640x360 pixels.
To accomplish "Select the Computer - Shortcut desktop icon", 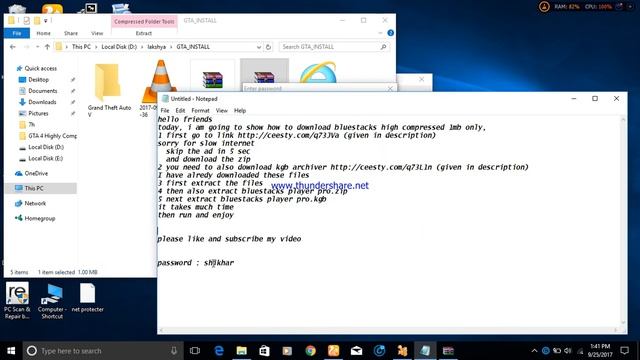I will pyautogui.click(x=52, y=301).
